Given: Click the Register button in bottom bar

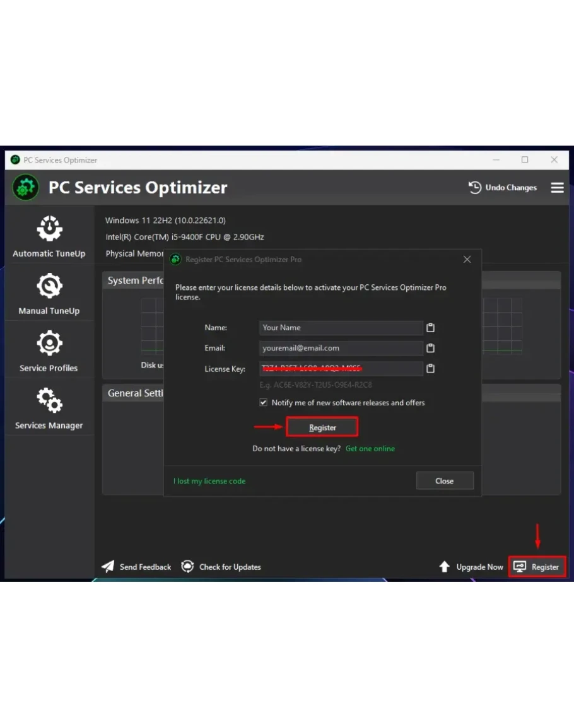Looking at the screenshot, I should [537, 567].
